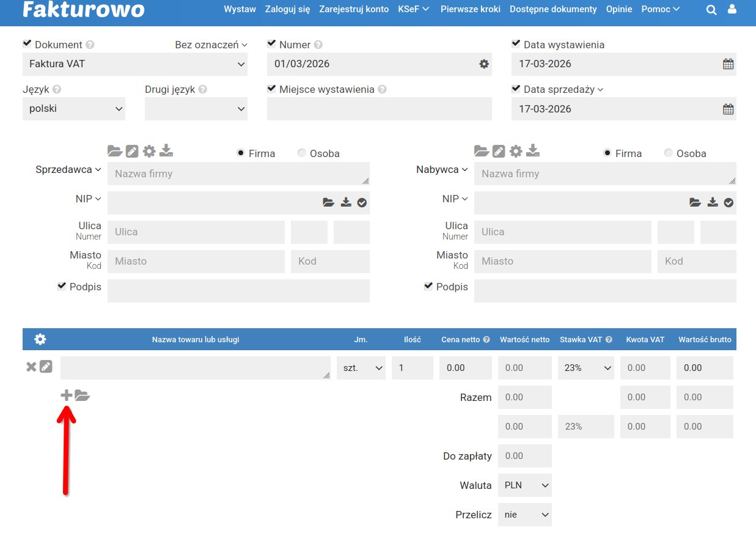
Task: Open the KSeF menu
Action: pos(413,9)
